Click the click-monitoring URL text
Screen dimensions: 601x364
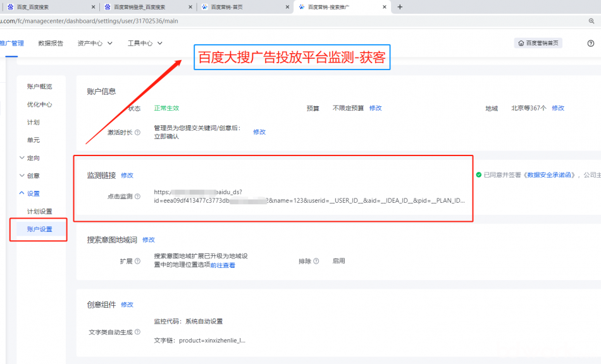(309, 197)
